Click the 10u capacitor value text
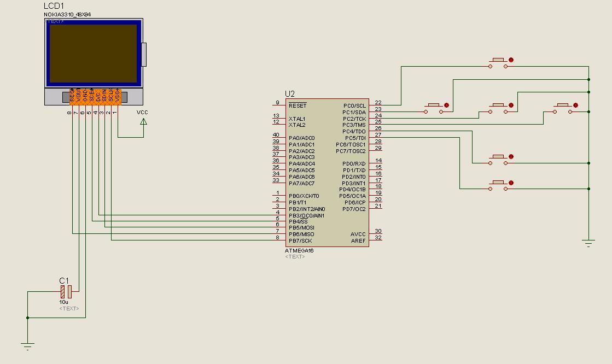The height and width of the screenshot is (364, 612). [63, 302]
